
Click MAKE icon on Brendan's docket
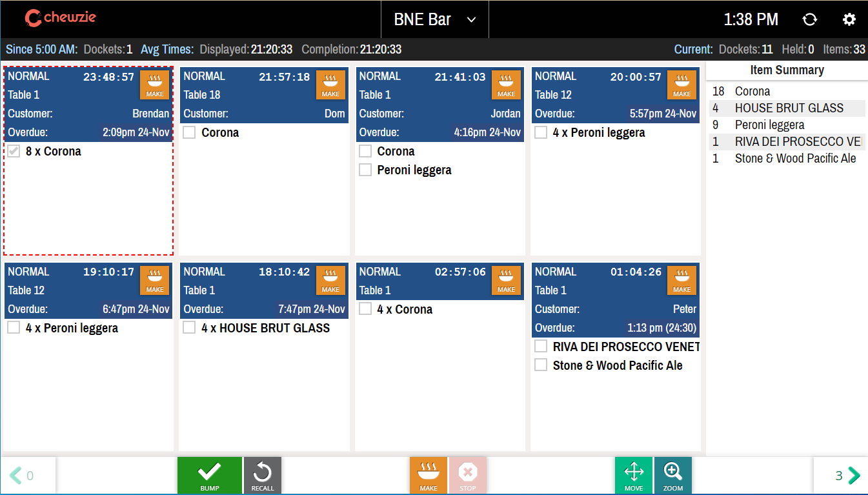pyautogui.click(x=155, y=85)
